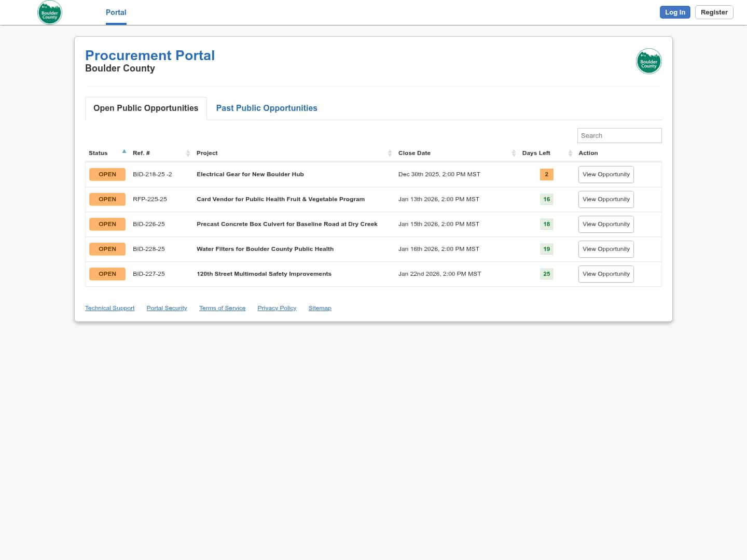Screen dimensions: 747x560
Task: Open the Privacy Policy link
Action: point(276,308)
